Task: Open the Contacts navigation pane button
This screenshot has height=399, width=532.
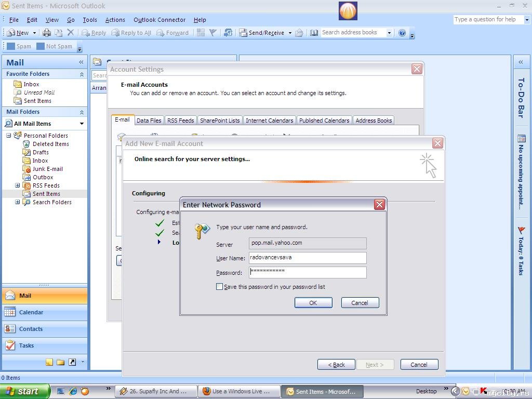Action: pyautogui.click(x=45, y=329)
